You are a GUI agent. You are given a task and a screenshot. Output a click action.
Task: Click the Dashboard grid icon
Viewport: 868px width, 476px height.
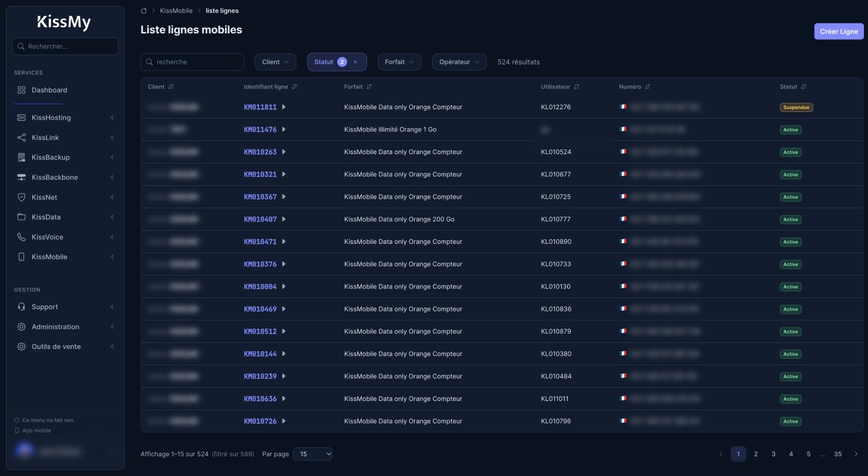click(x=22, y=90)
